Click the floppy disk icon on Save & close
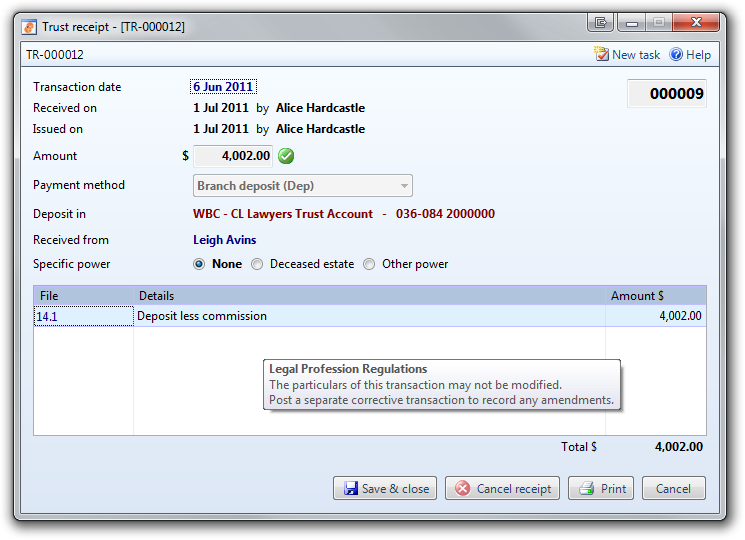The height and width of the screenshot is (540, 745). coord(351,488)
